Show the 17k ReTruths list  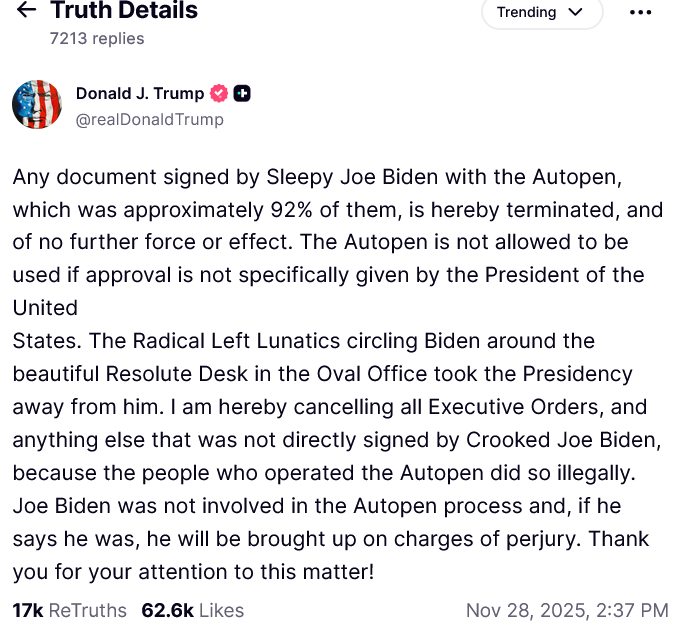click(x=69, y=610)
